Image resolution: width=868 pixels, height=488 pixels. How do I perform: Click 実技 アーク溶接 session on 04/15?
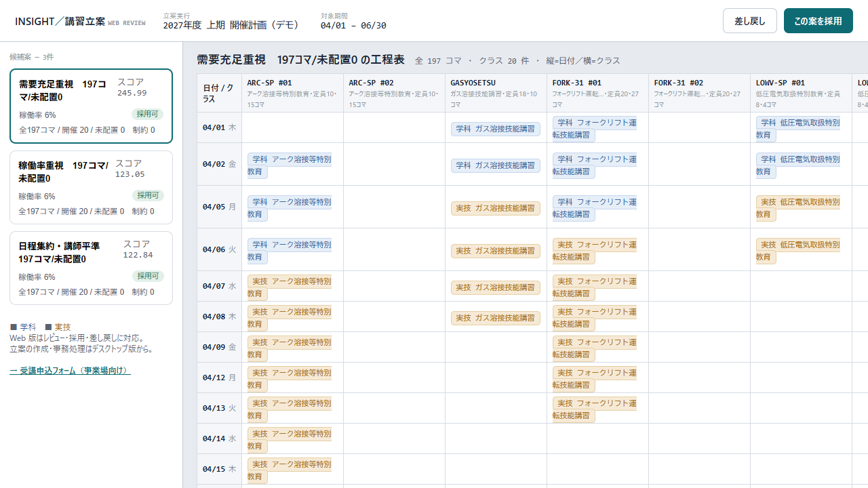click(x=290, y=470)
